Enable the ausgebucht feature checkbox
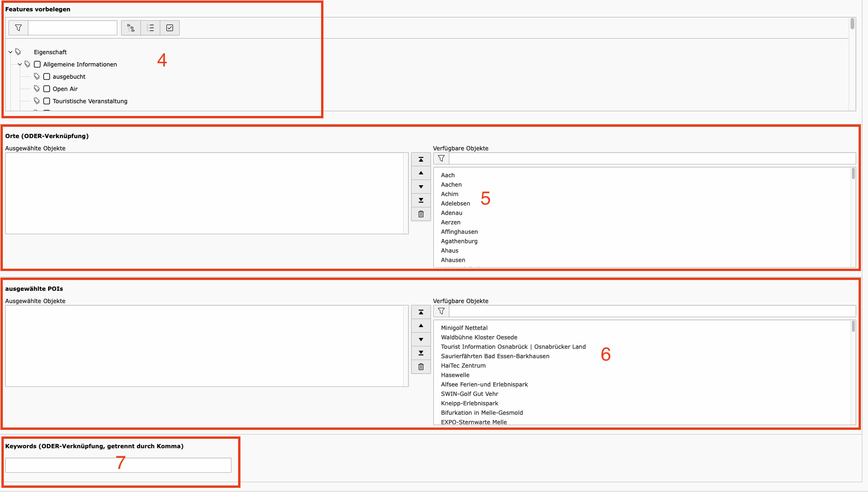Viewport: 868px width, 493px height. click(47, 77)
